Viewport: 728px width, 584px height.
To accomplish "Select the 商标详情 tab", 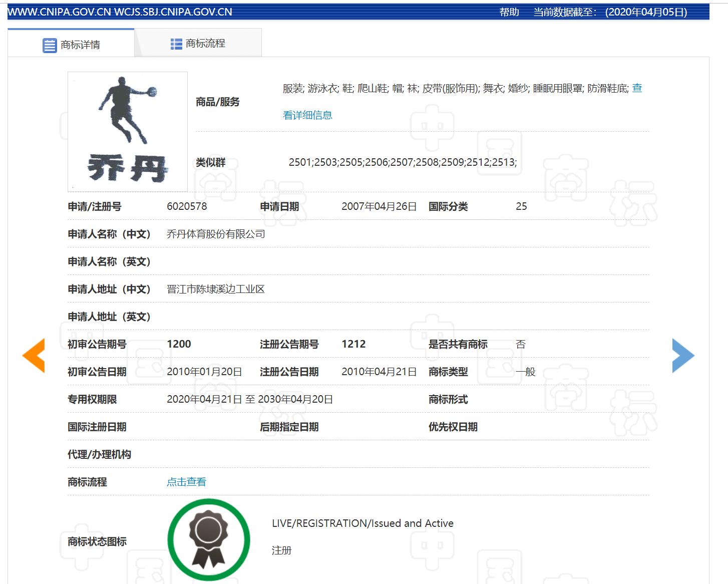I will 80,44.
